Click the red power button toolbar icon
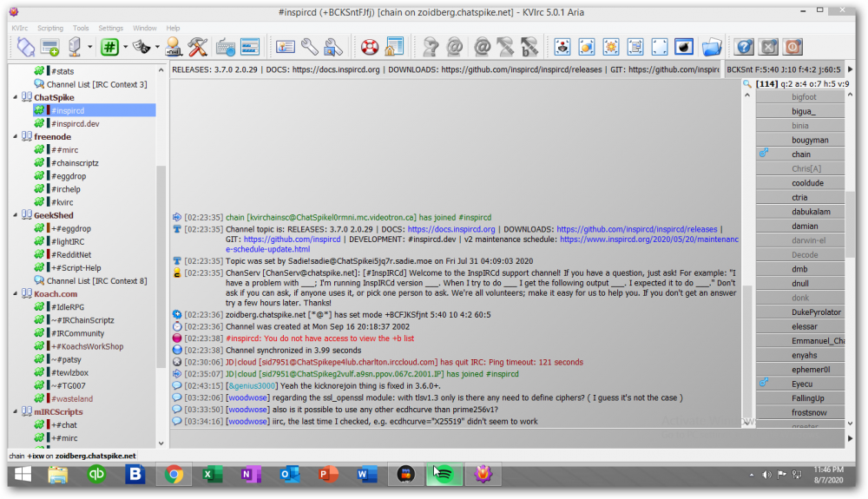This screenshot has width=868, height=499. click(x=792, y=47)
